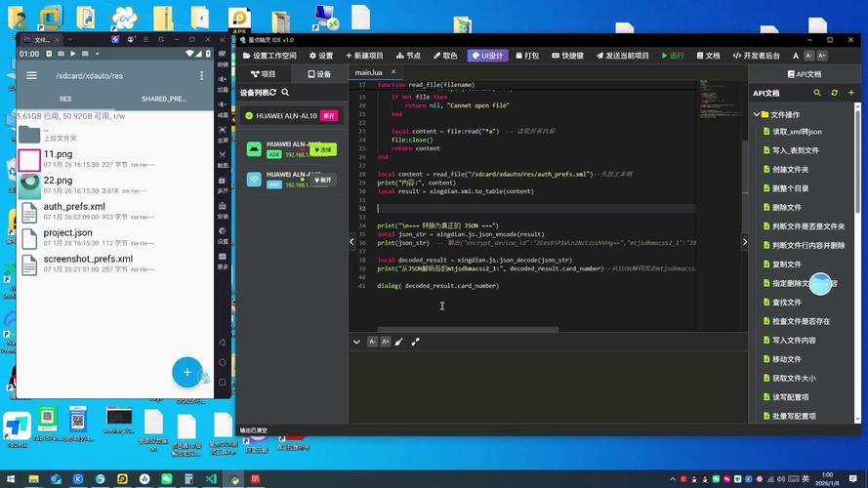This screenshot has height=488, width=868.
Task: Open the 设置 gear in IDE toolbar
Action: tap(321, 56)
